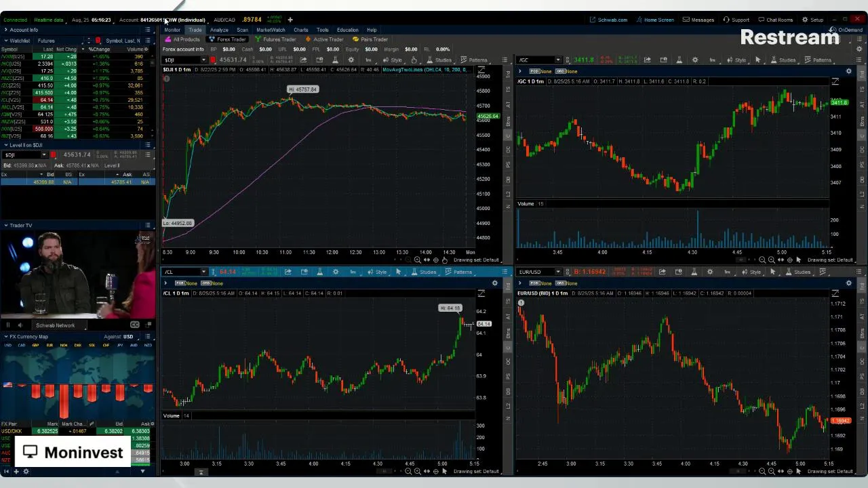868x488 pixels.
Task: Switch to Education tab
Action: [347, 30]
